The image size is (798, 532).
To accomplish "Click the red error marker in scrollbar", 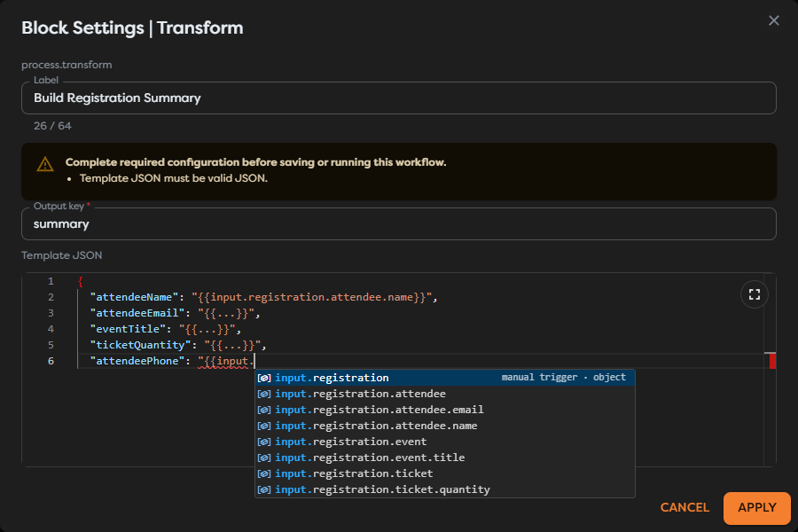I will [x=772, y=361].
